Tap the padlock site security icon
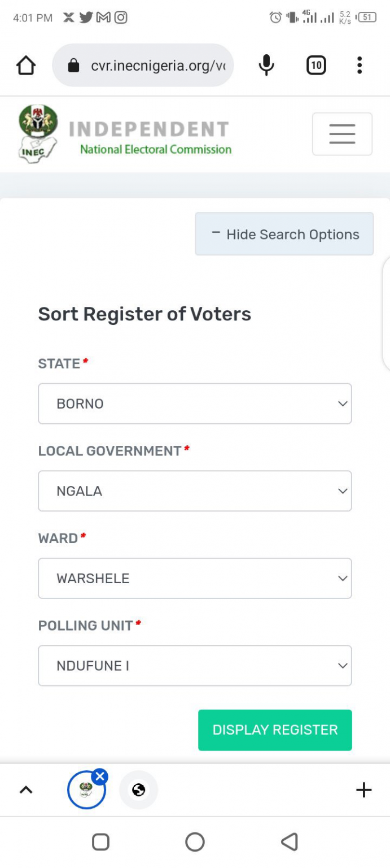The height and width of the screenshot is (868, 390). (x=73, y=66)
